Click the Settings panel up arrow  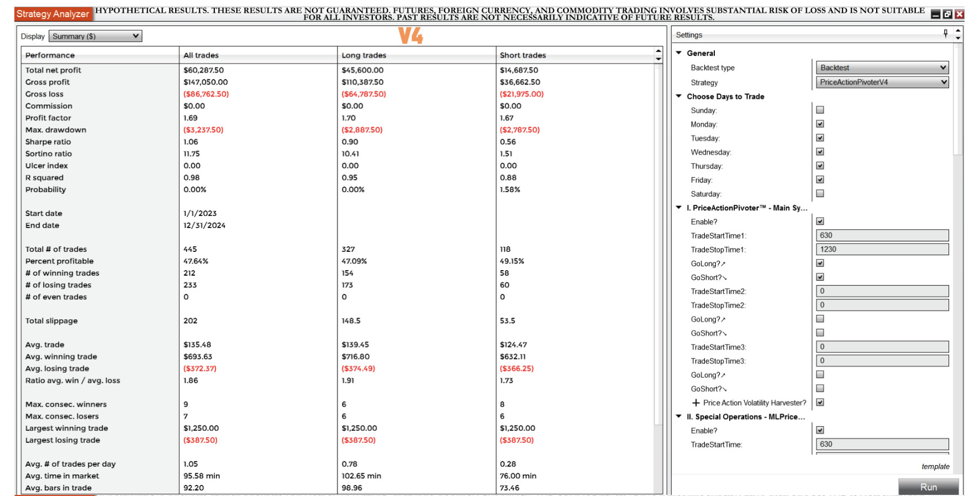coord(958,31)
